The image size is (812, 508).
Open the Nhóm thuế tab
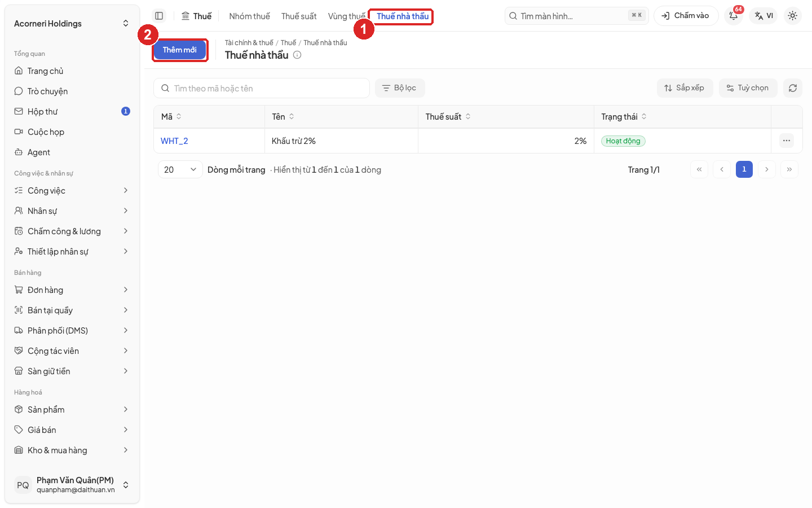(249, 16)
